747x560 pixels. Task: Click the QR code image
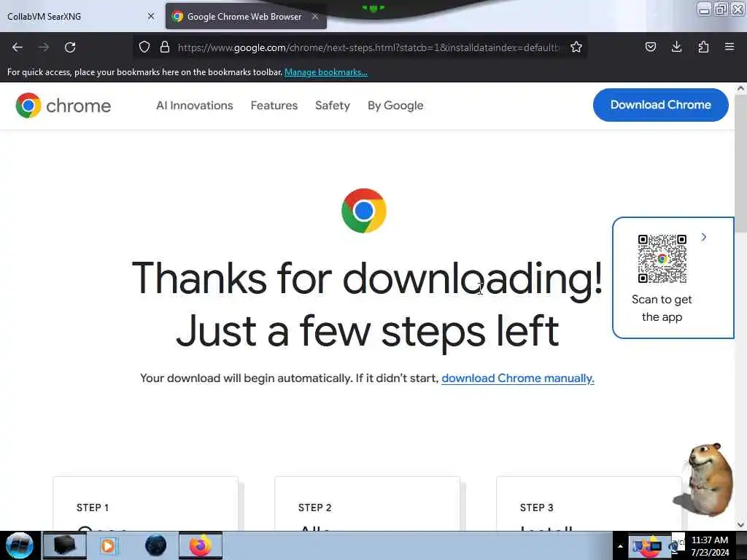(662, 259)
